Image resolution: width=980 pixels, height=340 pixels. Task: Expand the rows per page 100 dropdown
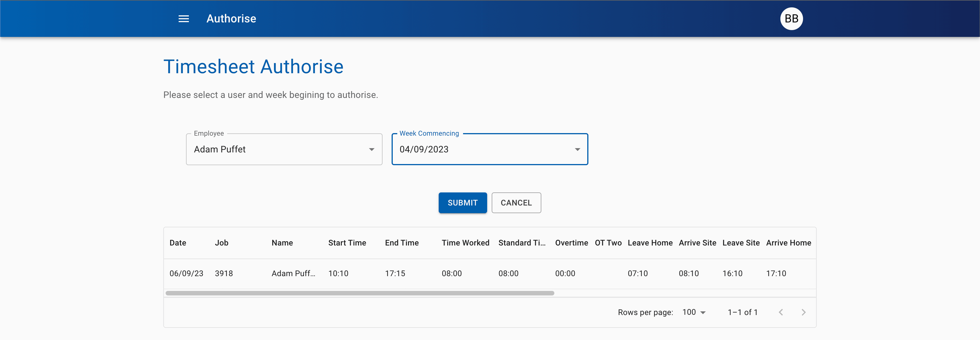coord(694,312)
